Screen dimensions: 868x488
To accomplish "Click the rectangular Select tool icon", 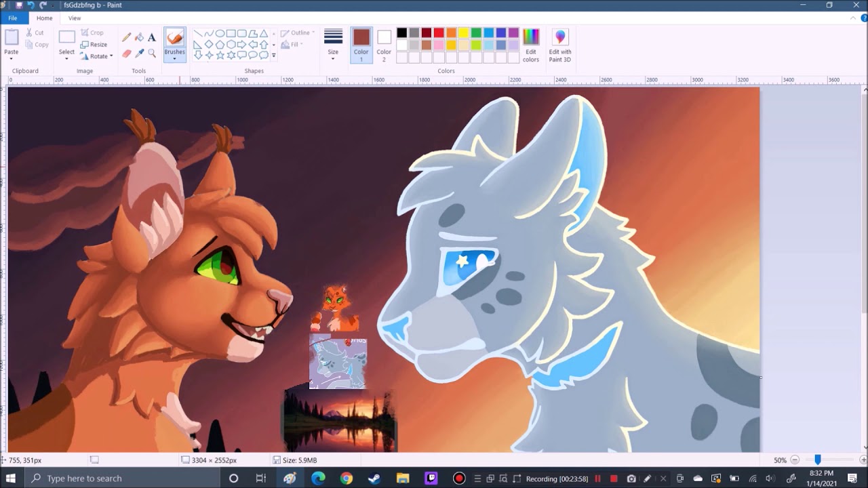I will (66, 37).
